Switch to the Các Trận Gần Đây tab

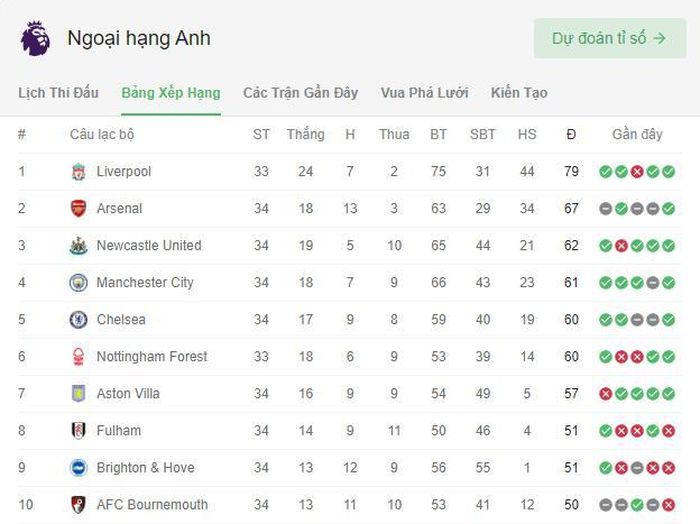300,93
